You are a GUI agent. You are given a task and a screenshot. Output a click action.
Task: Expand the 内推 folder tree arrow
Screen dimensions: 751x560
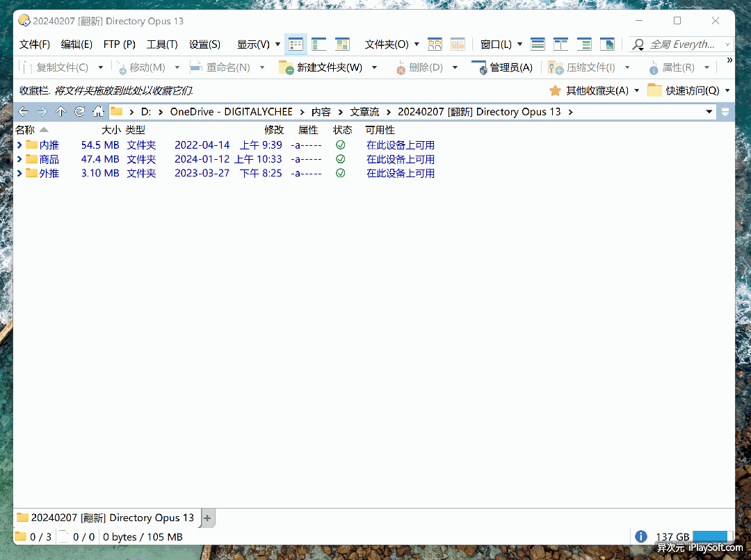pos(19,145)
